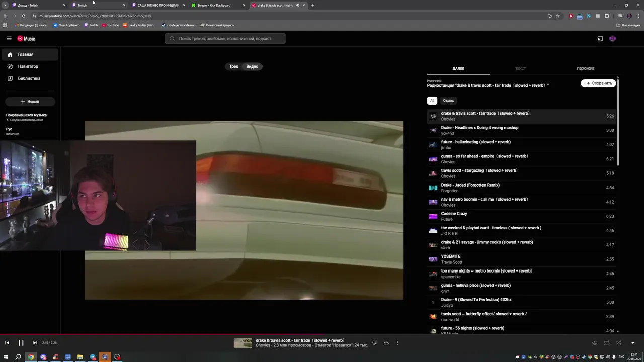Go to Главная in sidebar
Viewport: 644px width, 362px height.
click(x=29, y=54)
